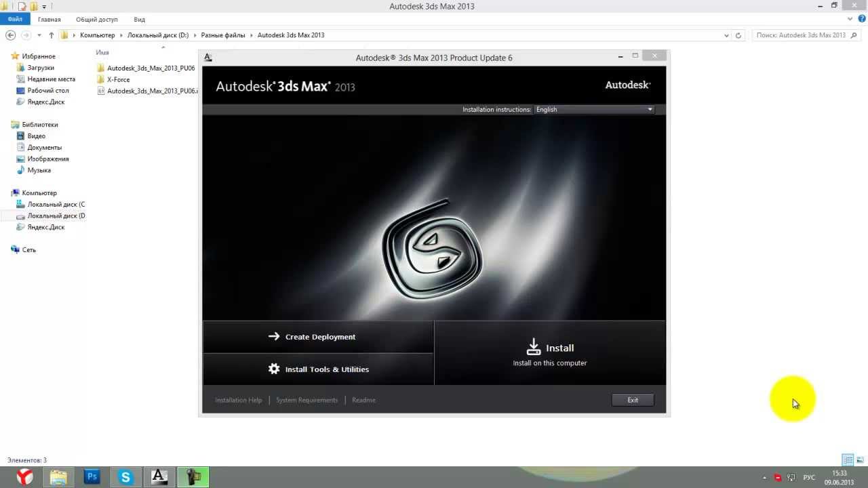The image size is (868, 488).
Task: Minimize the Autodesk installer window
Action: (620, 56)
